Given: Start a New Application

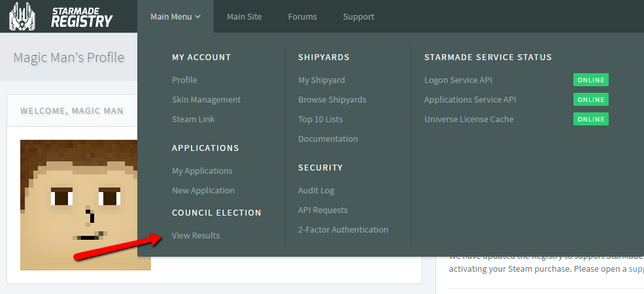Looking at the screenshot, I should (x=203, y=190).
